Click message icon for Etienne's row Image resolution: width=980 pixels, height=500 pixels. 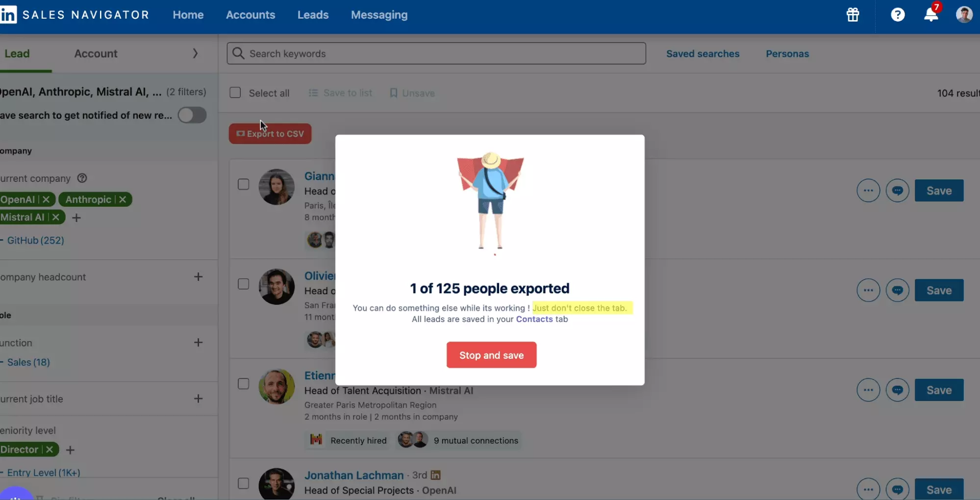click(897, 390)
